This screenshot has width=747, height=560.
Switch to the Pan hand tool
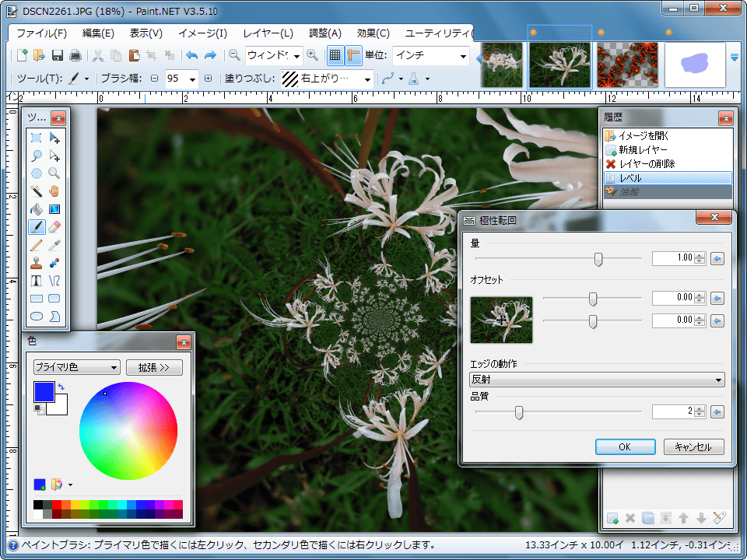tap(54, 191)
